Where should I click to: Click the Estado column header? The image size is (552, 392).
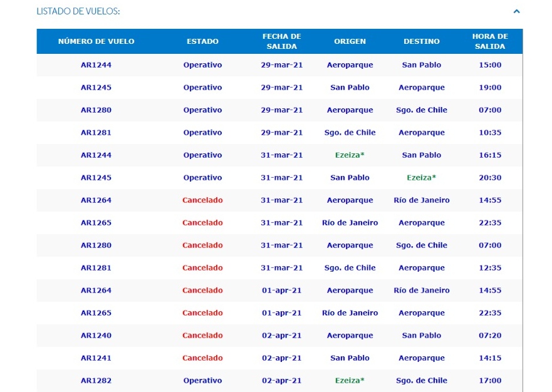(202, 41)
